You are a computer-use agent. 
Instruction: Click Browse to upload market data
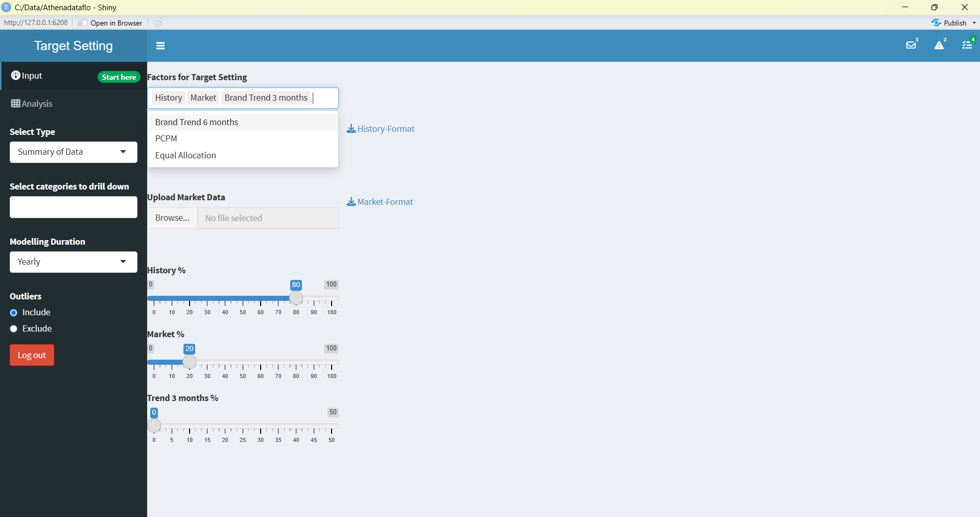(x=172, y=218)
